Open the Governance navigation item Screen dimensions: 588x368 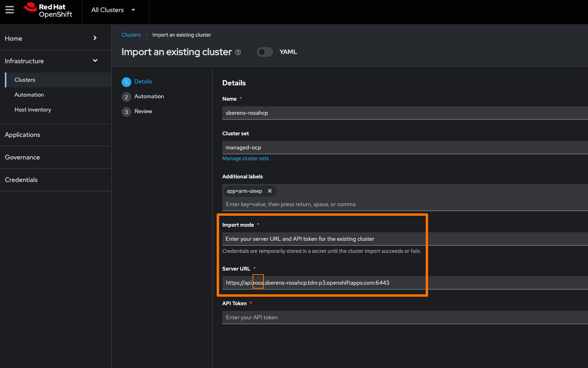tap(22, 157)
